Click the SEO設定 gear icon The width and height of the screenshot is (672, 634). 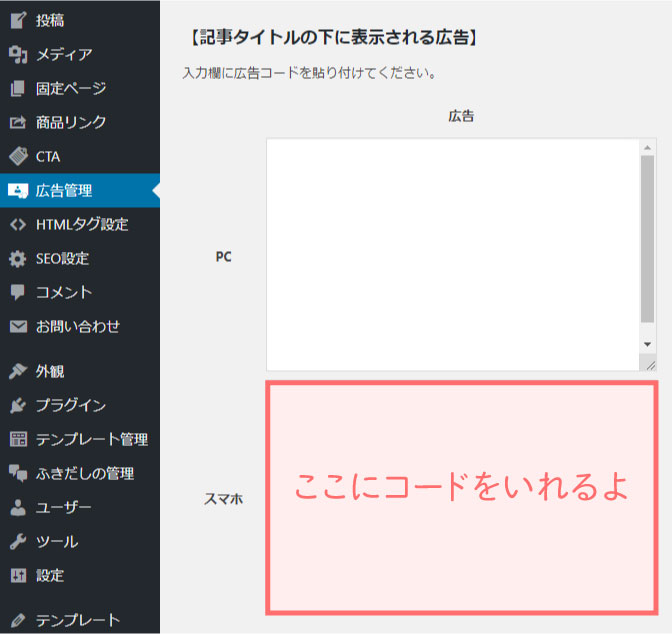click(18, 258)
